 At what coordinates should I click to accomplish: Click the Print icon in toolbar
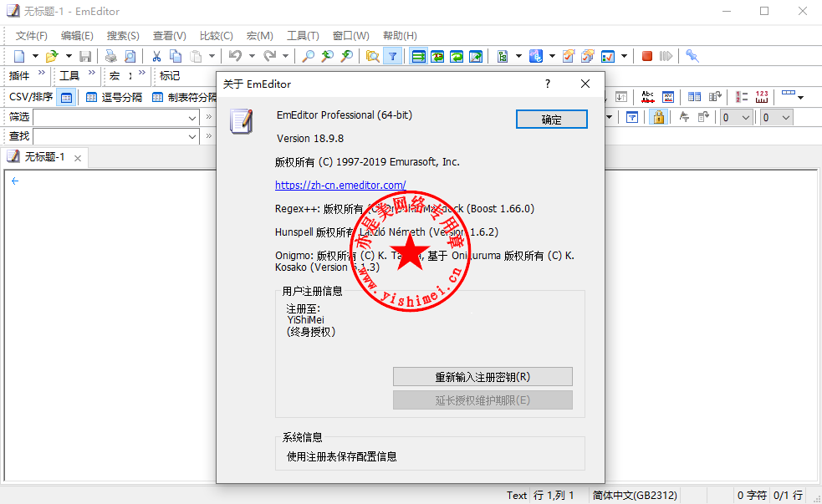click(110, 56)
